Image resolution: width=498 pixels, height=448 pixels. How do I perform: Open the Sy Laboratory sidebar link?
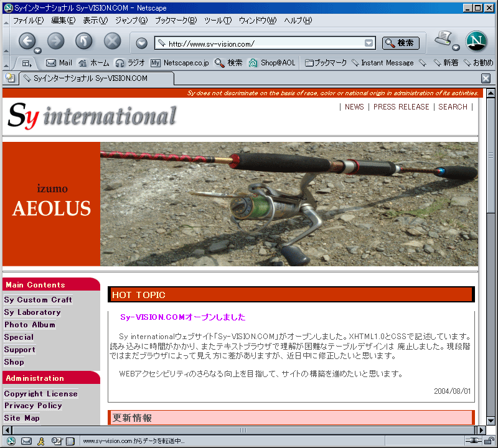[x=32, y=312]
